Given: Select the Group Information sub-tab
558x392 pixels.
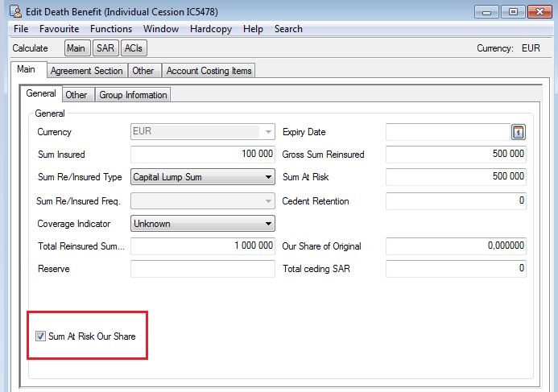Looking at the screenshot, I should [133, 95].
